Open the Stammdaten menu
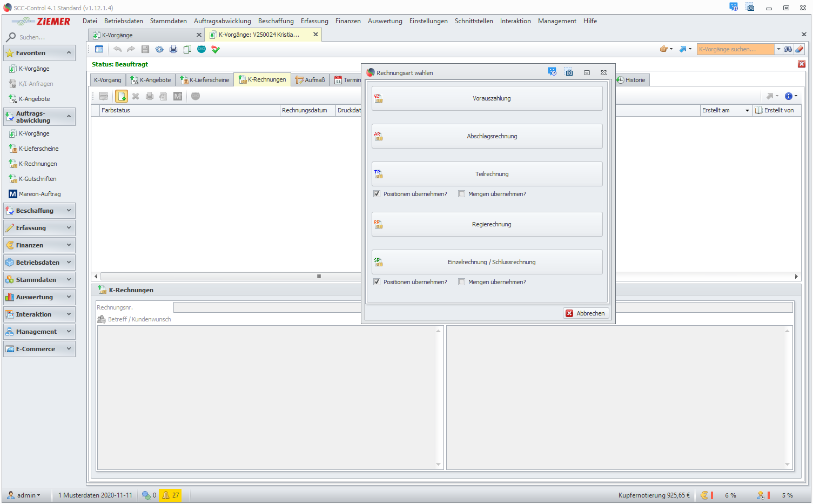This screenshot has height=504, width=813. [x=168, y=21]
